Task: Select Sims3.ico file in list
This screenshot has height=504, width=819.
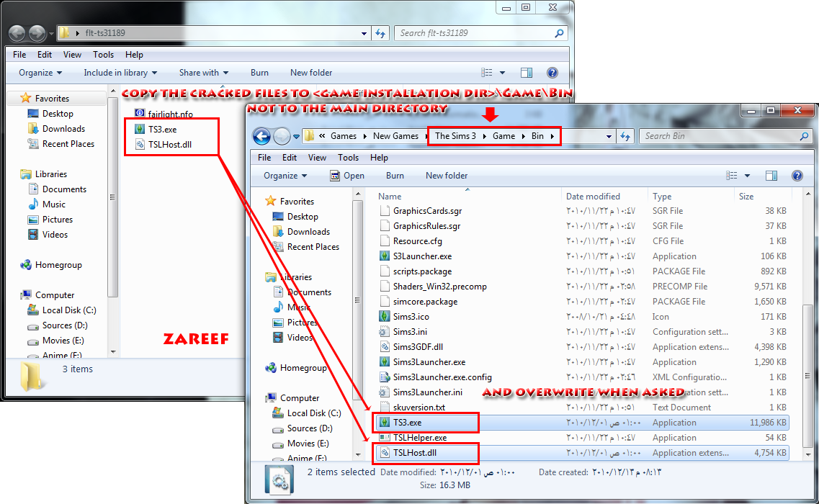Action: [411, 317]
